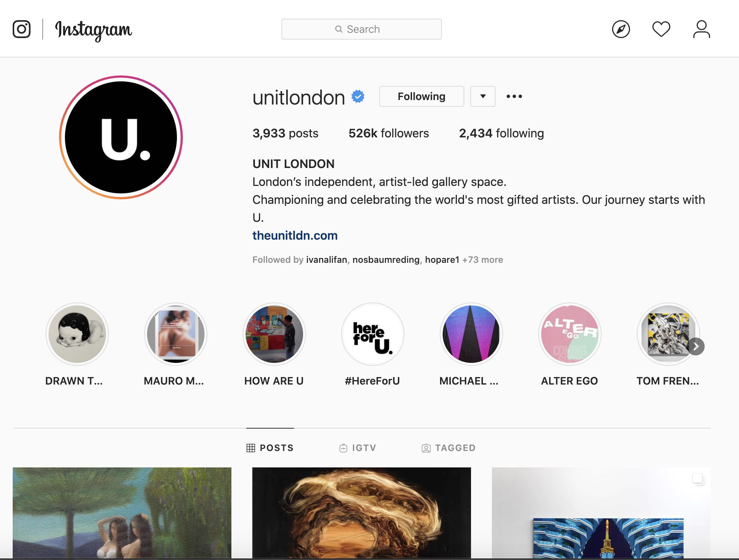Click the Instagram camera logo icon
The image size is (739, 560).
22,29
